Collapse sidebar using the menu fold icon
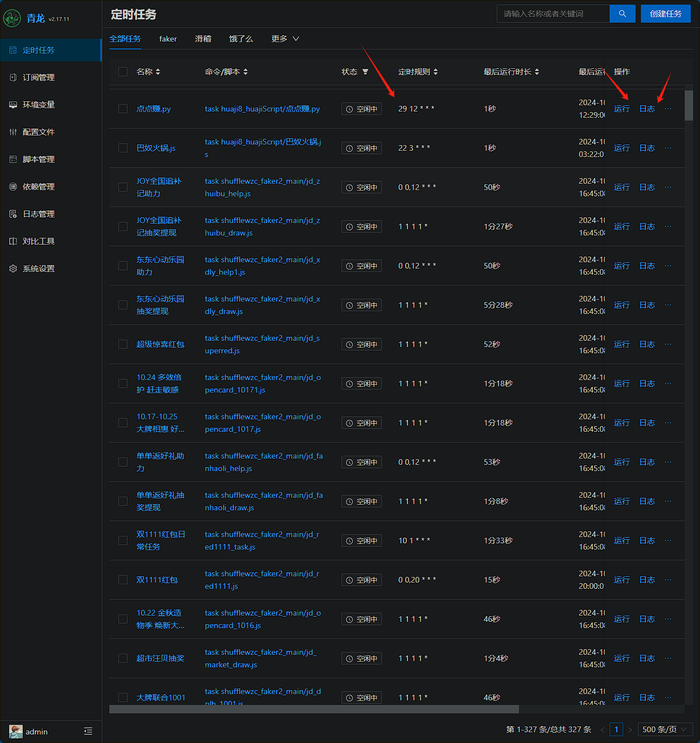 pos(88,731)
